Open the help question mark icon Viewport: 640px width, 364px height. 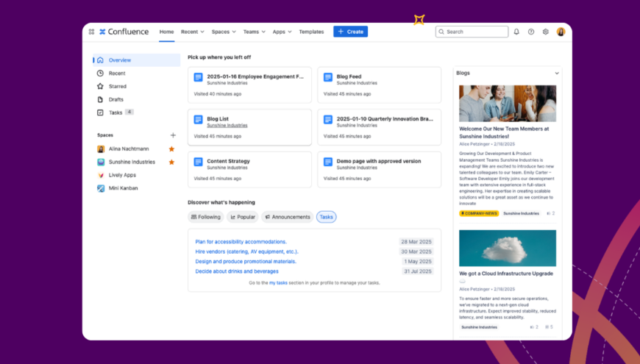click(531, 32)
